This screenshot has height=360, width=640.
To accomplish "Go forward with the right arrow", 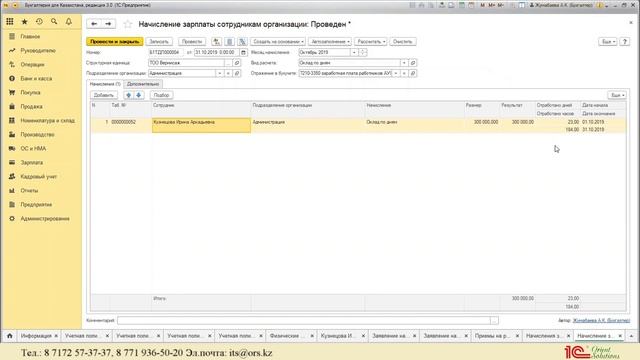I will tap(108, 24).
